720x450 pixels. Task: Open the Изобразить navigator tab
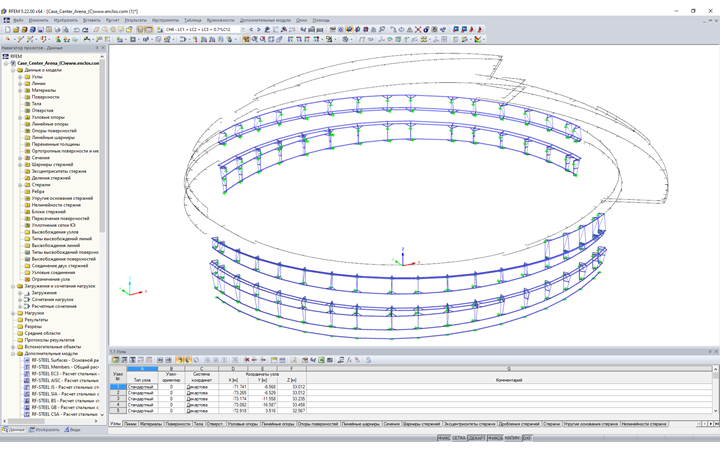point(44,430)
